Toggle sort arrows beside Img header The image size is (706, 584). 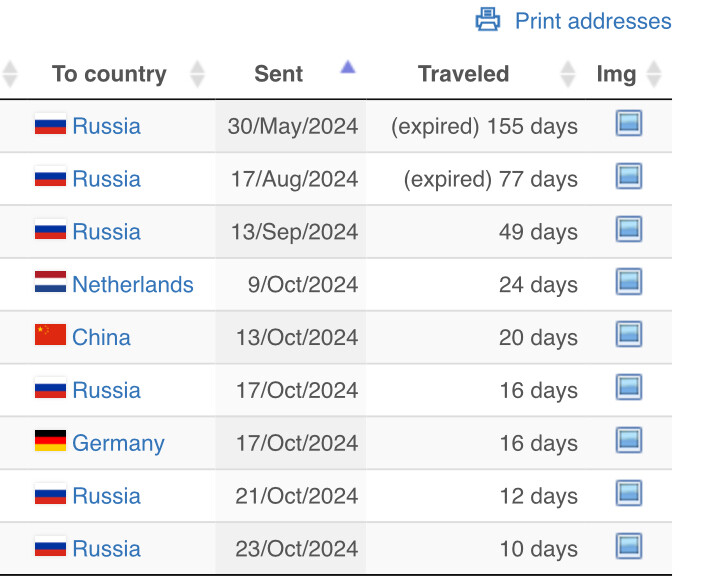(x=654, y=74)
